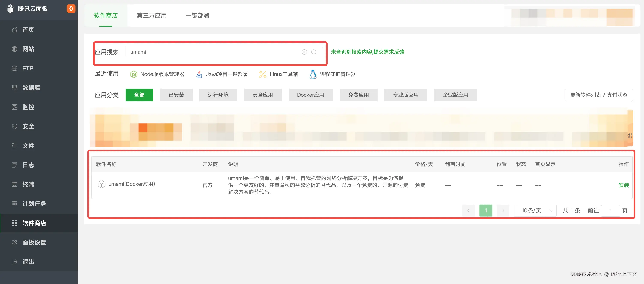Open Java project deployment icon

[199, 74]
